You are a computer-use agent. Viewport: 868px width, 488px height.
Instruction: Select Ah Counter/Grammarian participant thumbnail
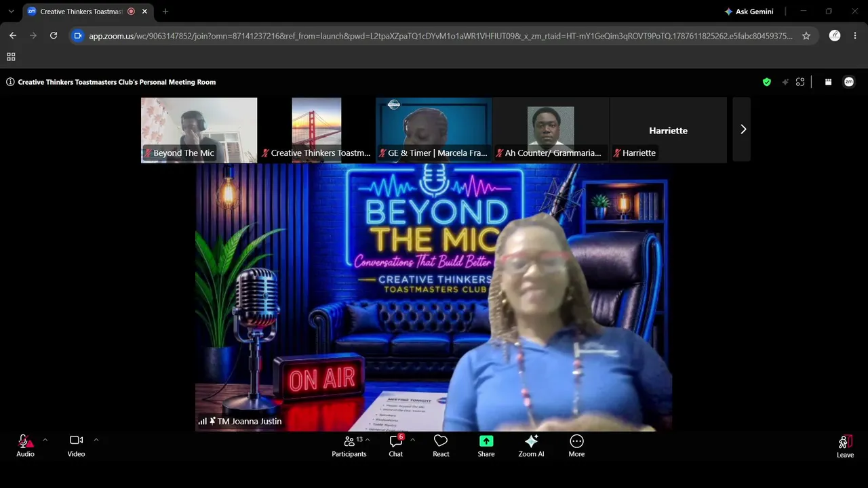[551, 130]
